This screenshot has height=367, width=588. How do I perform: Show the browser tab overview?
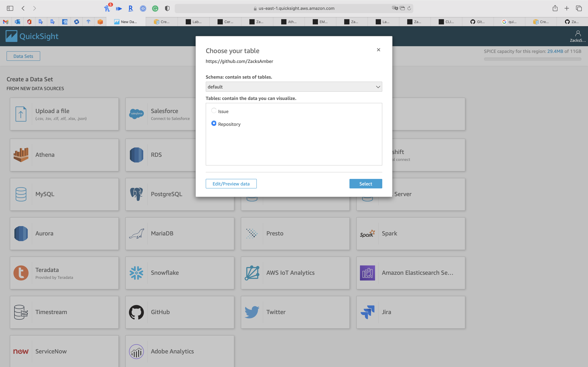tap(578, 9)
